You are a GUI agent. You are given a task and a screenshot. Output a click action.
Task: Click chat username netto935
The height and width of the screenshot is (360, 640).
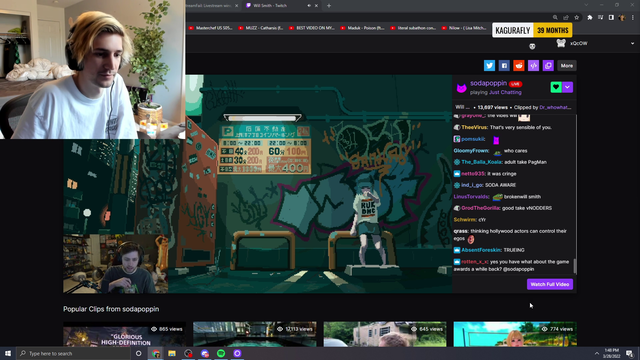(x=473, y=173)
